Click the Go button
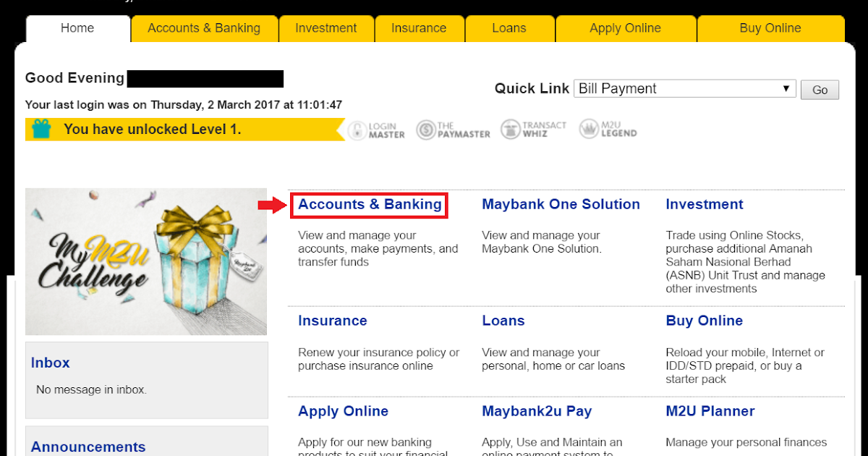The image size is (868, 456). point(820,90)
